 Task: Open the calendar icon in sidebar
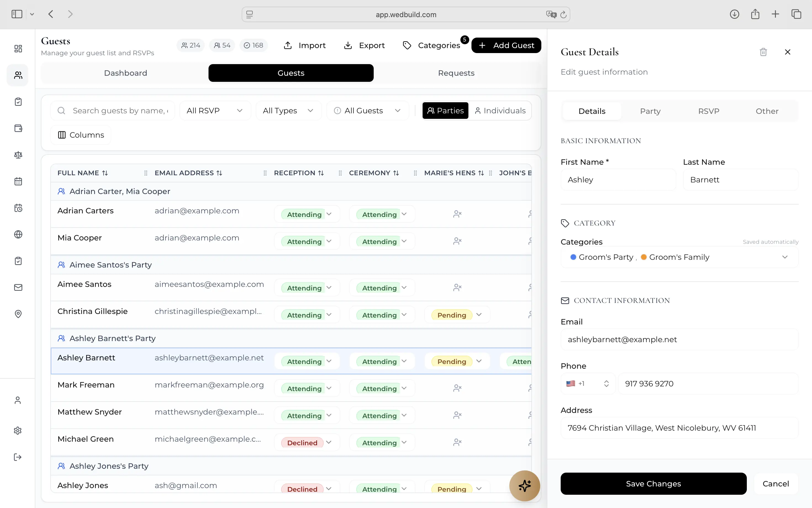click(18, 181)
